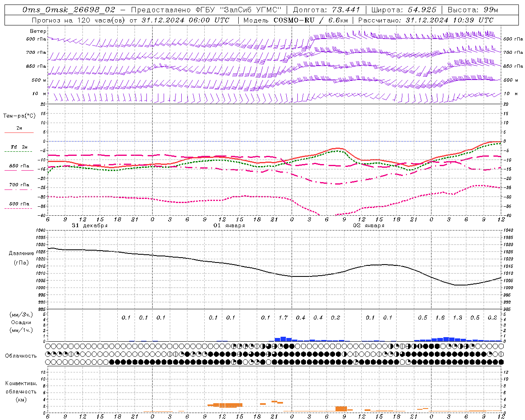This screenshot has width=525, height=420.
Task: Click the Конвективн. section label
Action: (21, 383)
